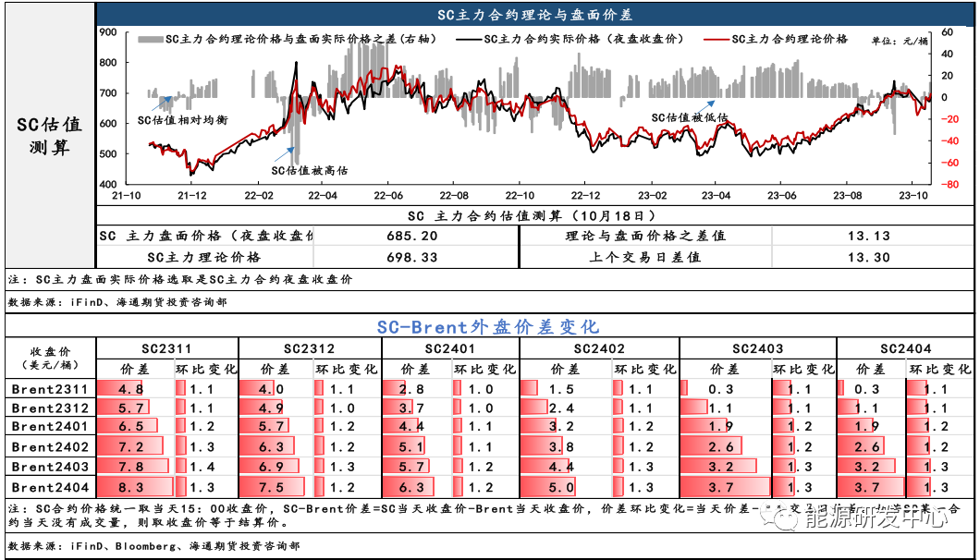
Task: Click column header SC2404
Action: tap(906, 348)
